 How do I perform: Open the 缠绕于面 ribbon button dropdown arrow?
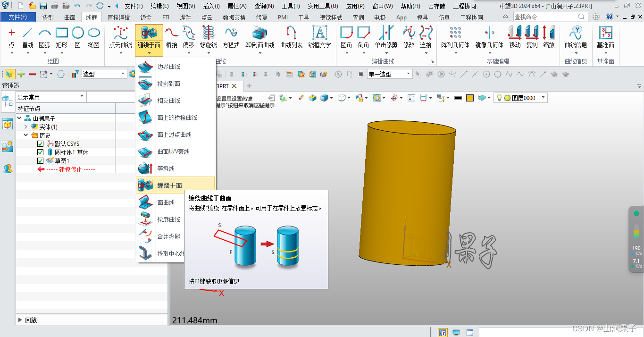tap(149, 53)
